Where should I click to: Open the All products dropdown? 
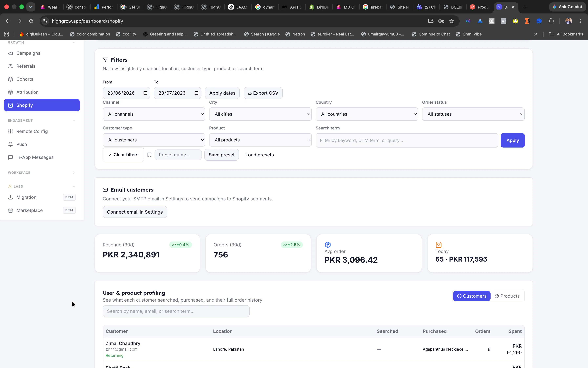pos(260,140)
